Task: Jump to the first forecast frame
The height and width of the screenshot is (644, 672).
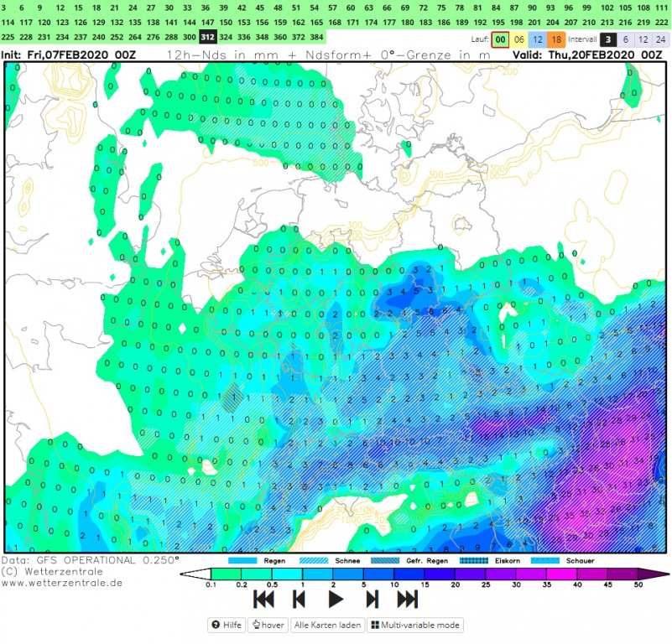Action: coord(263,599)
